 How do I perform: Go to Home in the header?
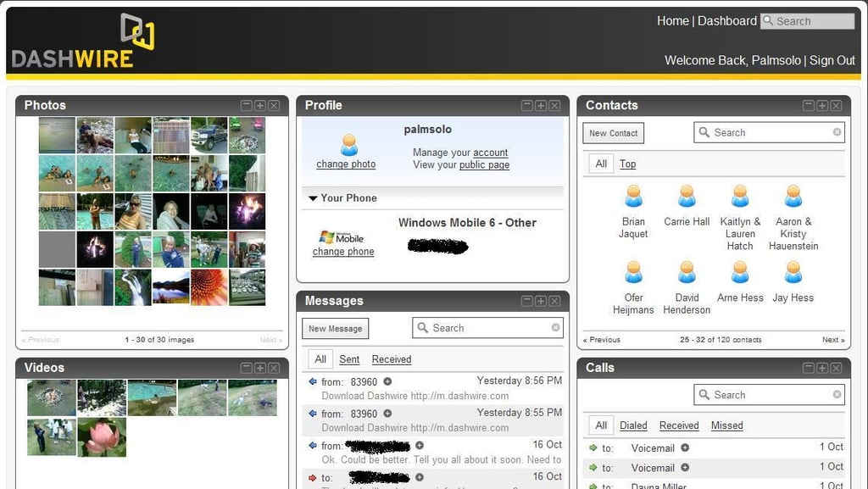pos(672,21)
